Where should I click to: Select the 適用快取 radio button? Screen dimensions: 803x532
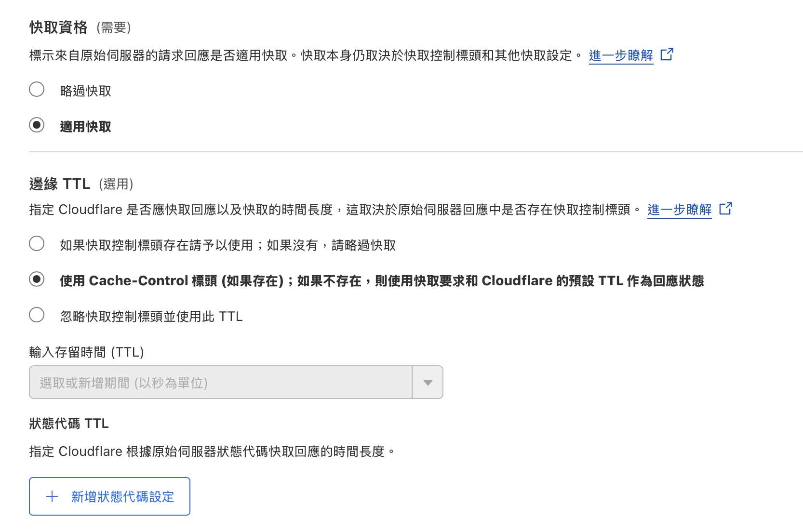pos(37,125)
